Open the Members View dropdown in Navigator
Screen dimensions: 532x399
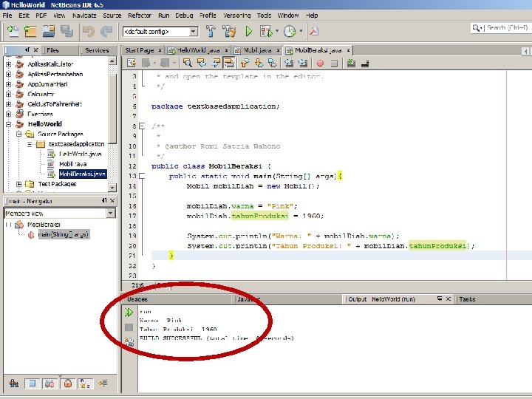coord(110,214)
